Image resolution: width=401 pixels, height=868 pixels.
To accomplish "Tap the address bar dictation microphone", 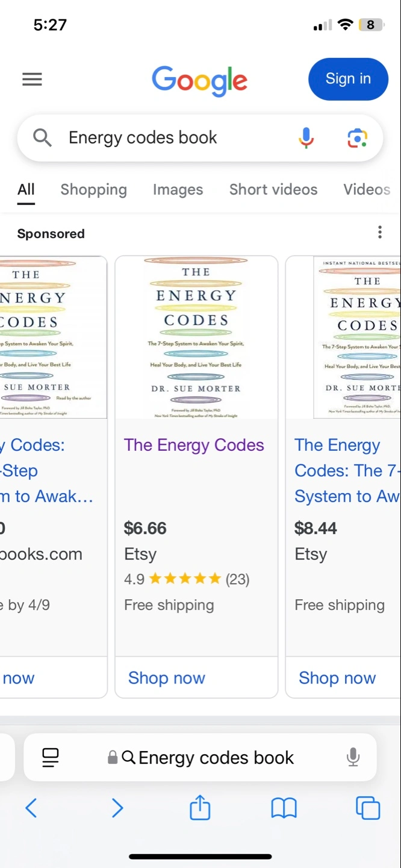I will tap(353, 757).
